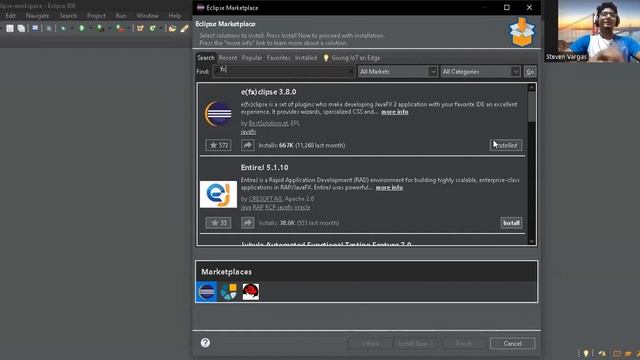640x360 pixels.
Task: Click share arrow for EntireJ
Action: click(x=247, y=223)
